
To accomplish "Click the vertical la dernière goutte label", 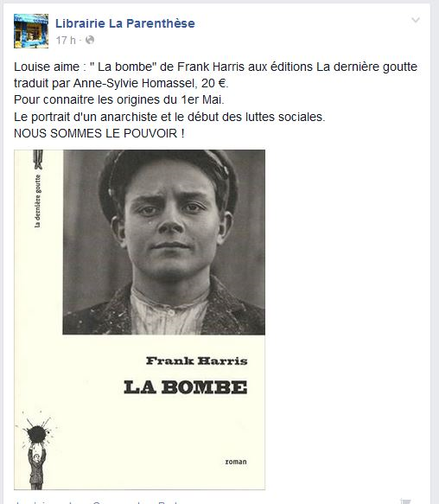I will [38, 201].
